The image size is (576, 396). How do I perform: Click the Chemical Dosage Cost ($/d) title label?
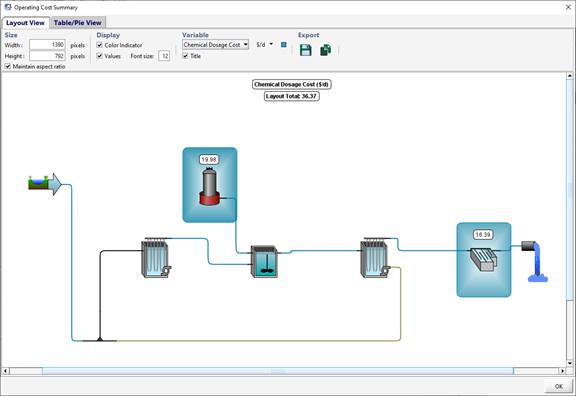pos(292,84)
